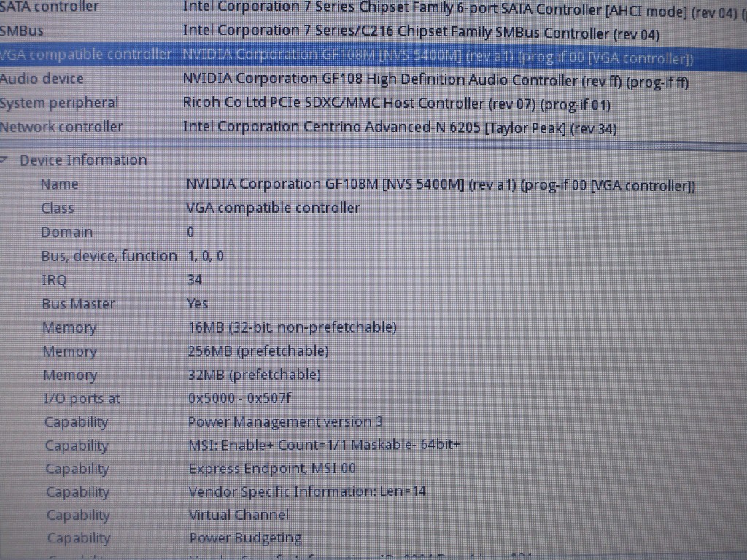Click the I/O ports at label
Screen dimensions: 747x560
82,399
